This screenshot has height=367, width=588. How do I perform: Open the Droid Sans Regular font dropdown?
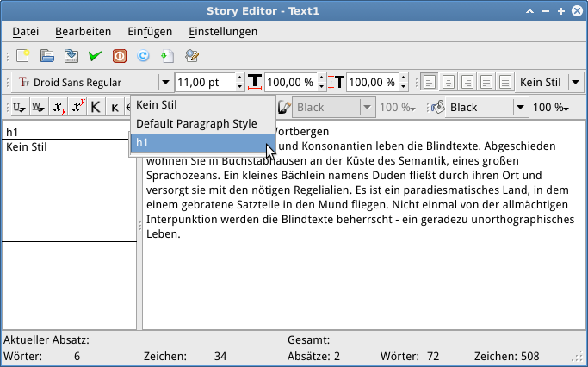pyautogui.click(x=164, y=83)
